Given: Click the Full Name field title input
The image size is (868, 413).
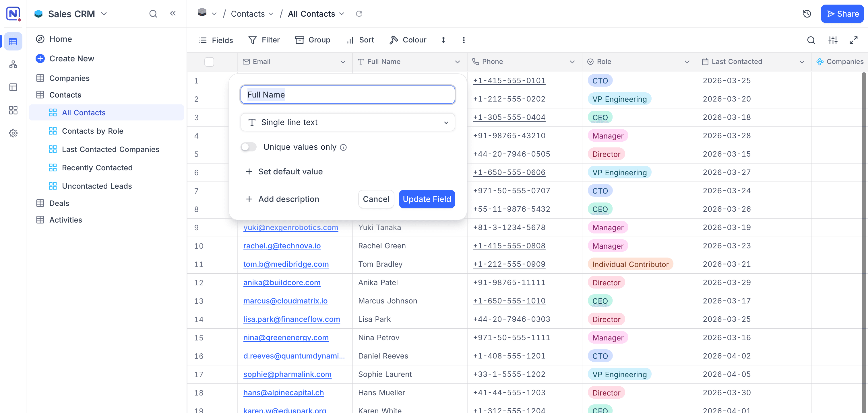Looking at the screenshot, I should click(x=348, y=95).
